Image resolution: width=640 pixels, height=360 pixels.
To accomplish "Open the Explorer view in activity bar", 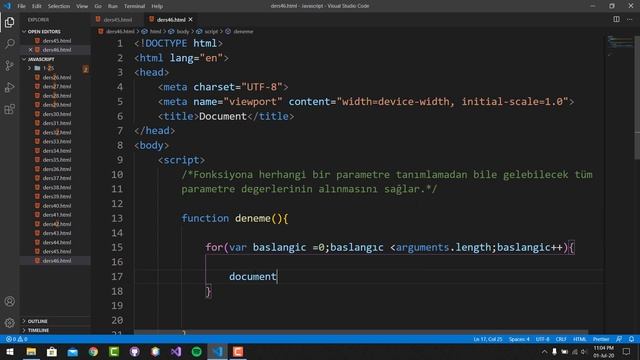I will coord(9,22).
